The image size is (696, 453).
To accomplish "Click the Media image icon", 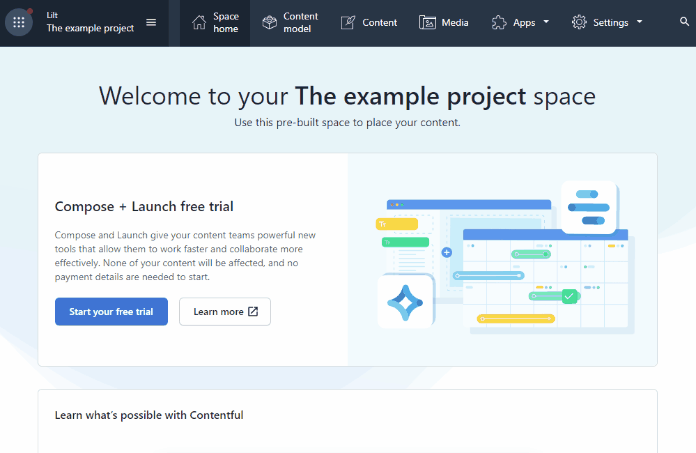I will tap(427, 22).
